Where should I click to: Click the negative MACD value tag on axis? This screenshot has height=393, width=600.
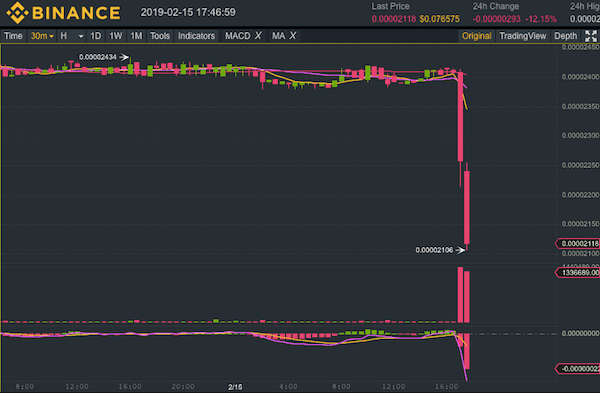click(578, 369)
